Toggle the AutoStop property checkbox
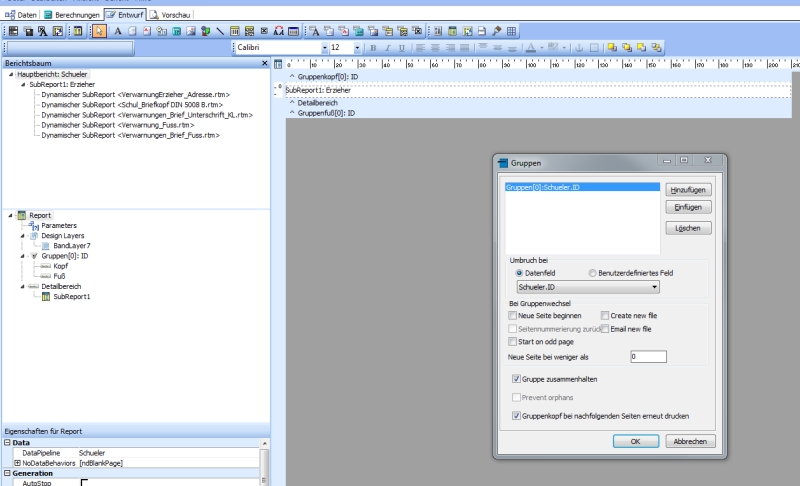800x486 pixels. pyautogui.click(x=84, y=482)
